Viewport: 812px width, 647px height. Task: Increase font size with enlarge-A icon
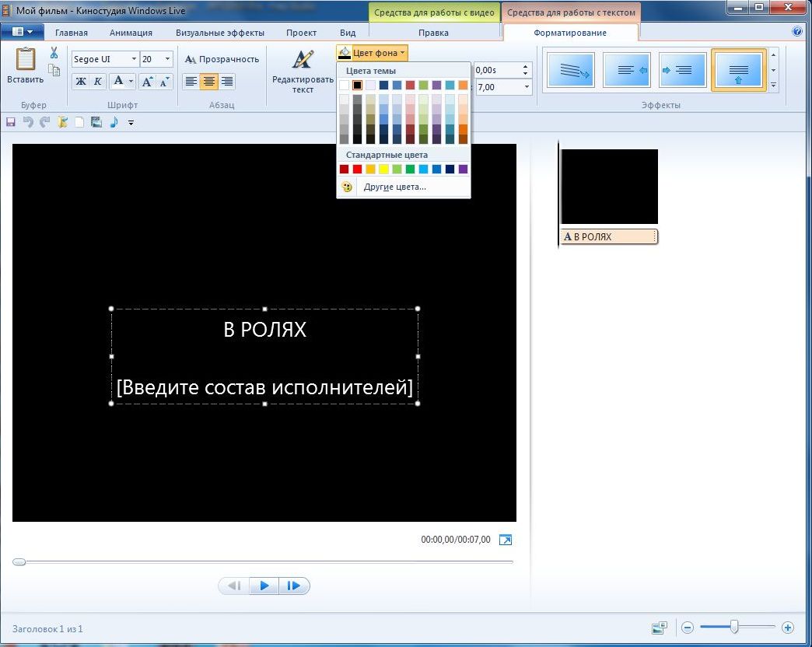coord(146,81)
